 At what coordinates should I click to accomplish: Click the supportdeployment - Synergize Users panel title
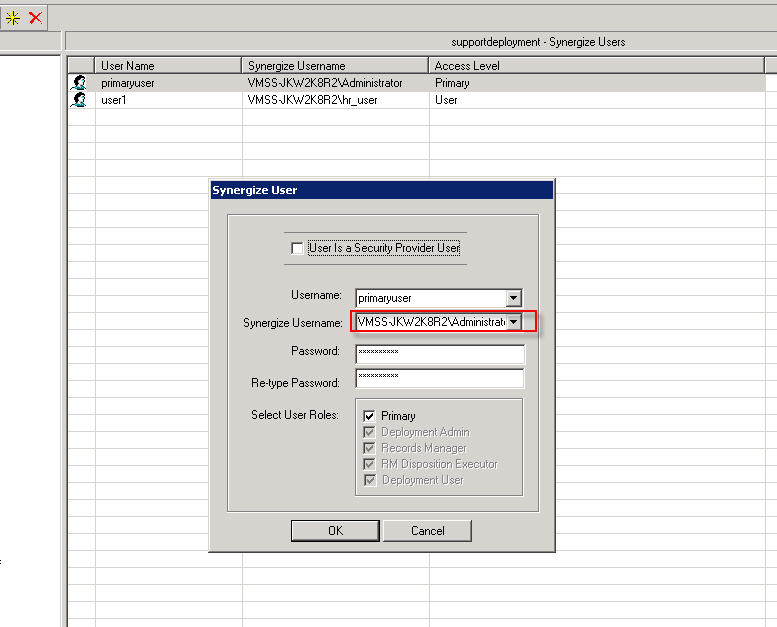point(538,42)
